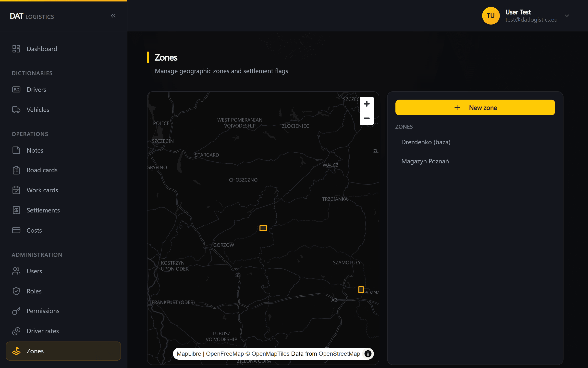Viewport: 588px width, 368px height.
Task: Go to the Costs page
Action: [x=63, y=230]
